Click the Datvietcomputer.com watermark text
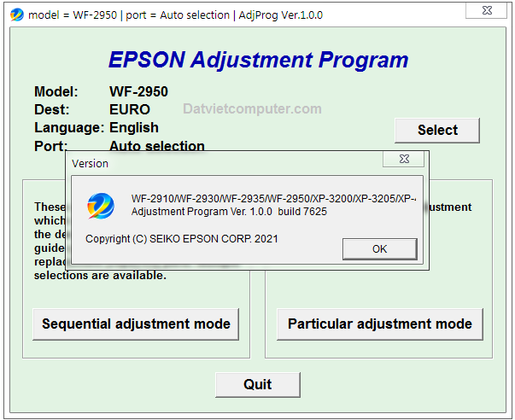The height and width of the screenshot is (420, 515). 252,108
